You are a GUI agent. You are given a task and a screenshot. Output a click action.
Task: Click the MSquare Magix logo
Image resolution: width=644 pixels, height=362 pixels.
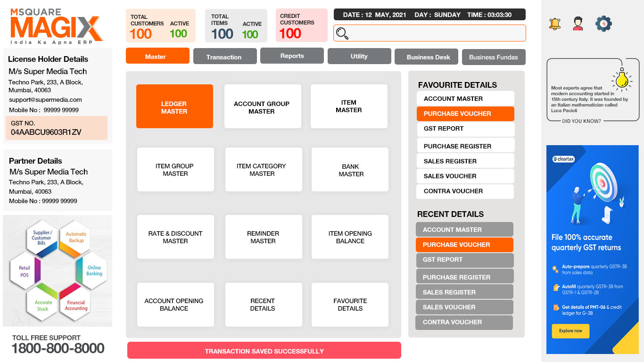56,26
